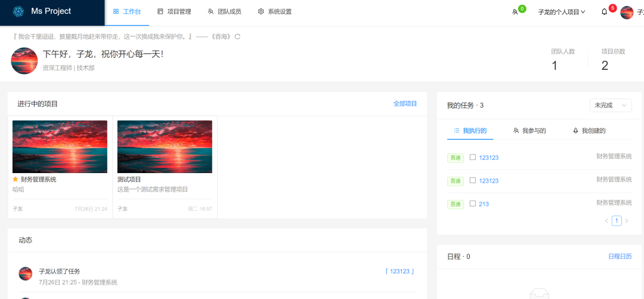Check the checkbox for the first 123123 task
This screenshot has height=299, width=644.
[473, 158]
